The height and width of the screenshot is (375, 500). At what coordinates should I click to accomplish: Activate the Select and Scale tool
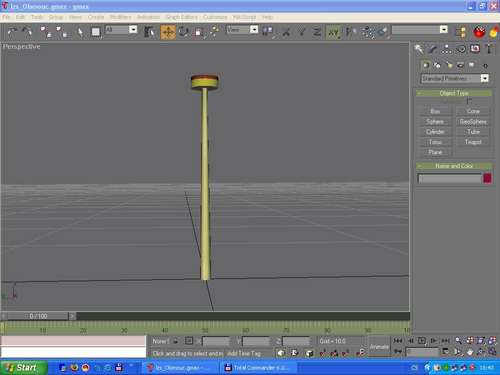click(x=199, y=32)
